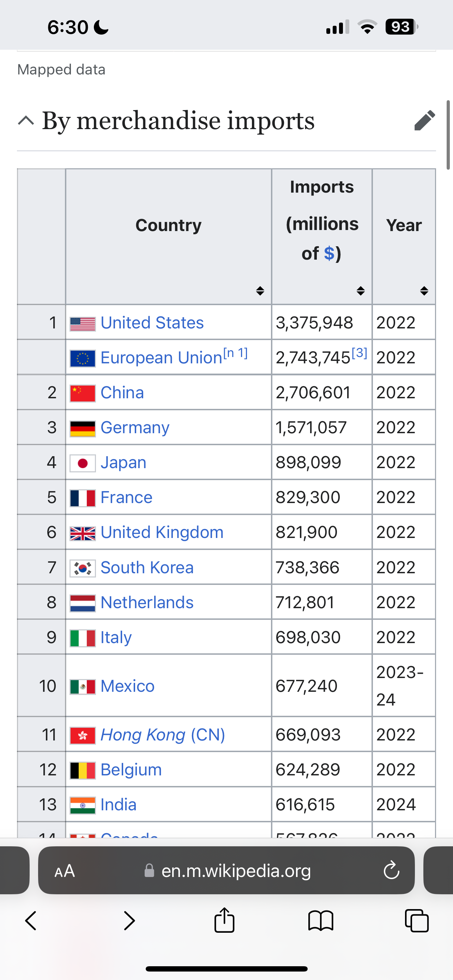Follow the Hong Kong link

click(x=143, y=734)
